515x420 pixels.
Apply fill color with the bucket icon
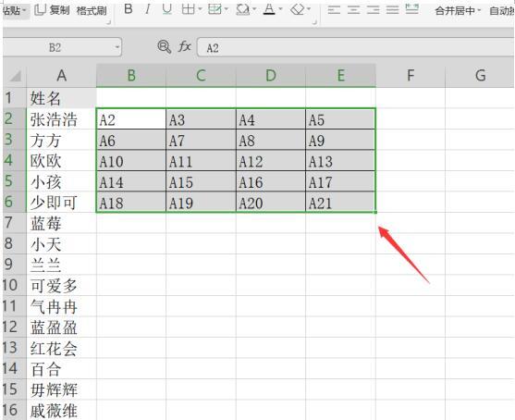tap(243, 10)
